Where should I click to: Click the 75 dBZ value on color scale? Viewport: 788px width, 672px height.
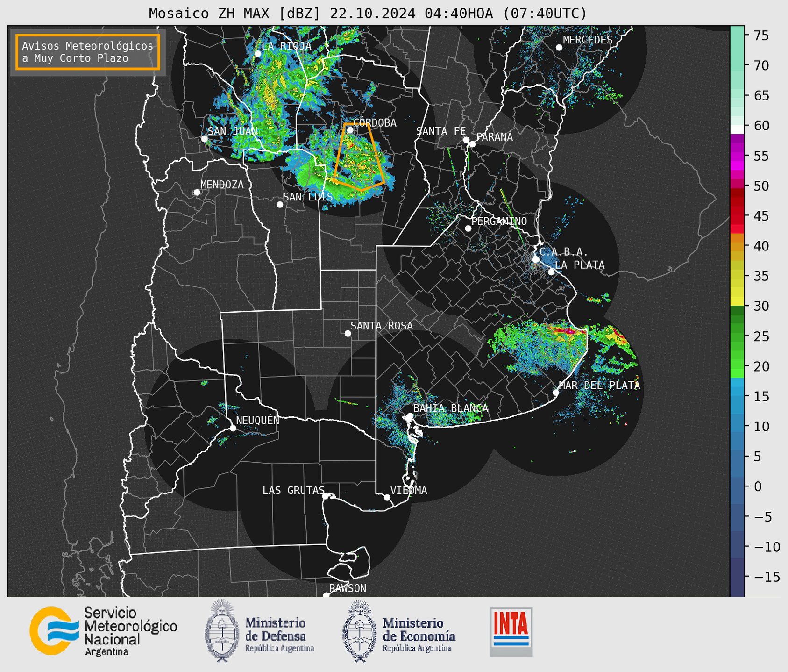[761, 36]
